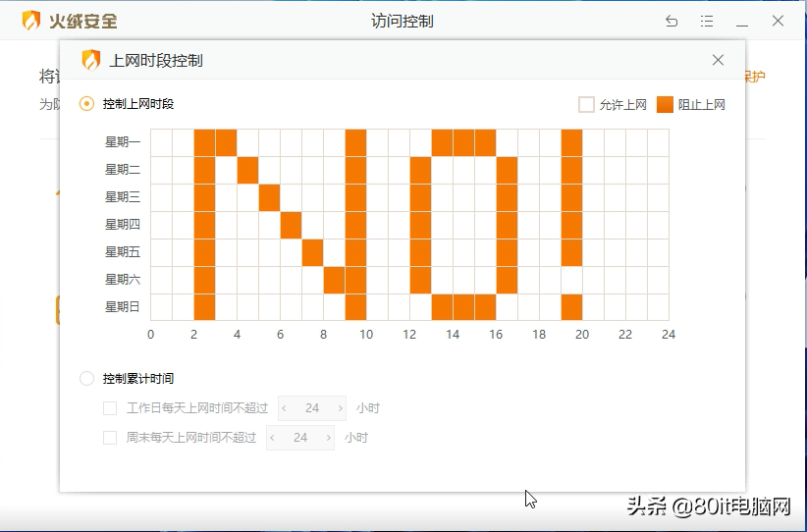Toggle 星期一 blocked cell at hour 2-3
Screen dimensions: 807x532
coord(204,142)
